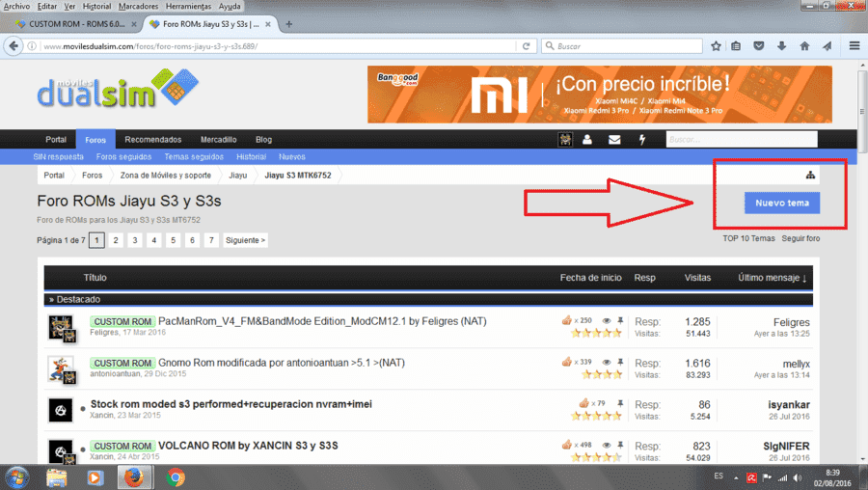
Task: Open the bookmarks list icon
Action: (736, 46)
